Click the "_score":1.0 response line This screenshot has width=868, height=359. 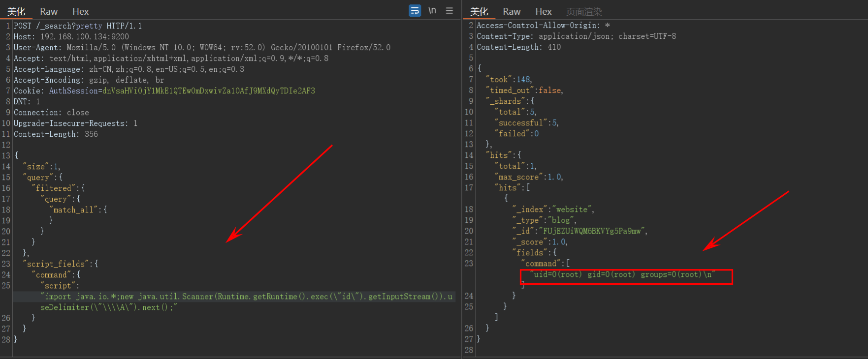click(540, 241)
